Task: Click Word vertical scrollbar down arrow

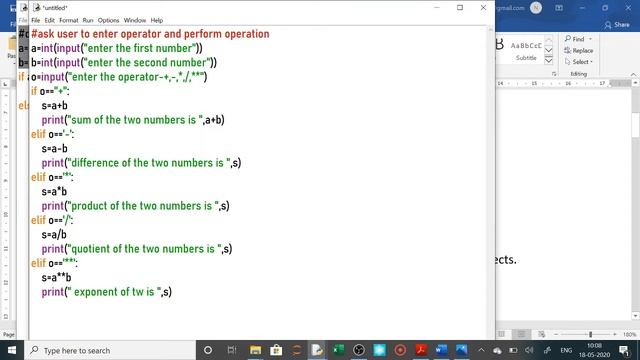Action: (635, 316)
